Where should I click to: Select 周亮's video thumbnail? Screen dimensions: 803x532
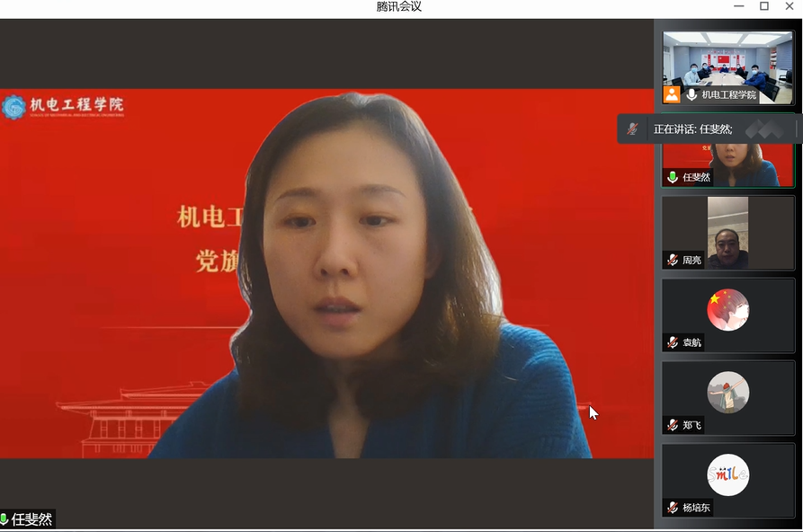pos(727,232)
